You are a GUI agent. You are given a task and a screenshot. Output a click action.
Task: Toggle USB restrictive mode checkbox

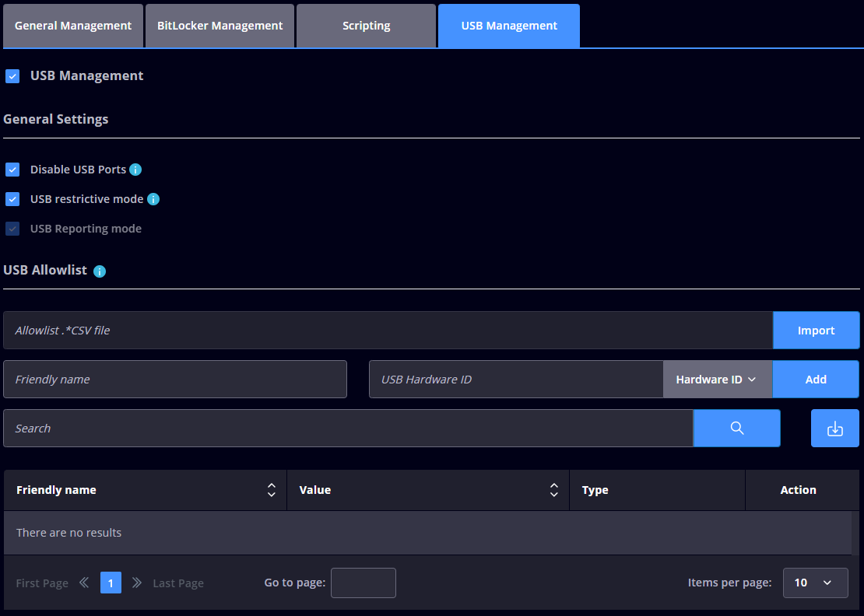(x=12, y=199)
